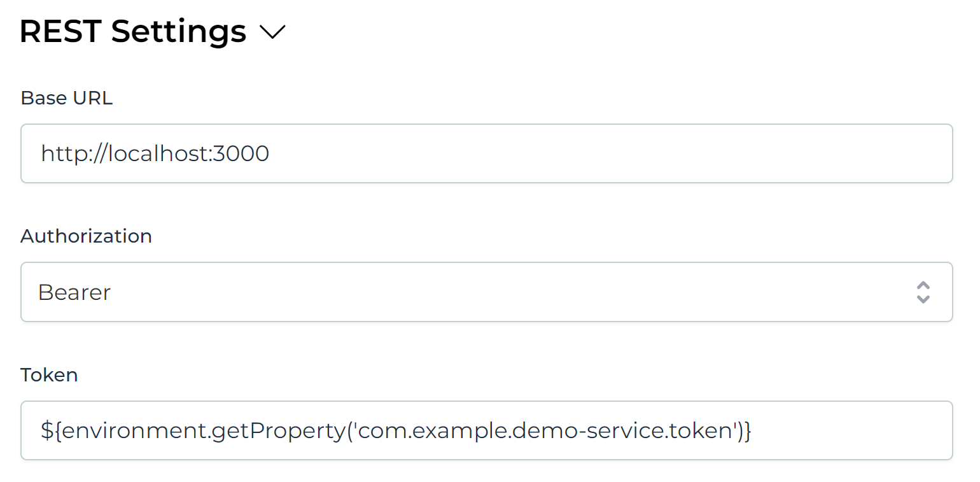The image size is (980, 482).
Task: Click the Authorization field label
Action: pyautogui.click(x=86, y=236)
